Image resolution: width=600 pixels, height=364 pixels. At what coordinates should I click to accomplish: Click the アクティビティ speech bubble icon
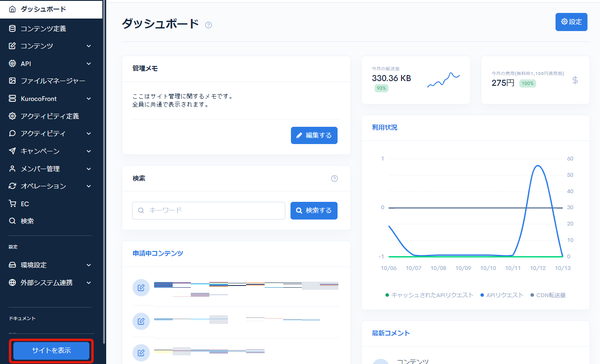coord(12,133)
